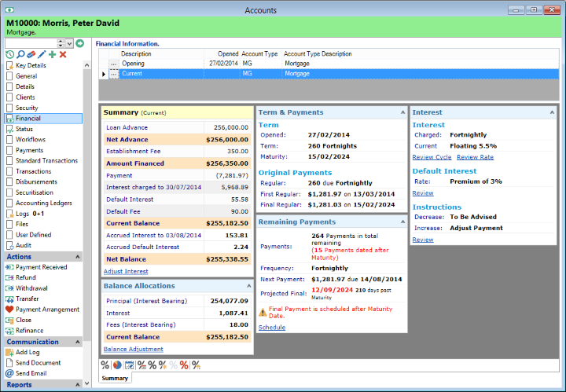
Task: Open the account search dropdown arrow
Action: point(69,43)
